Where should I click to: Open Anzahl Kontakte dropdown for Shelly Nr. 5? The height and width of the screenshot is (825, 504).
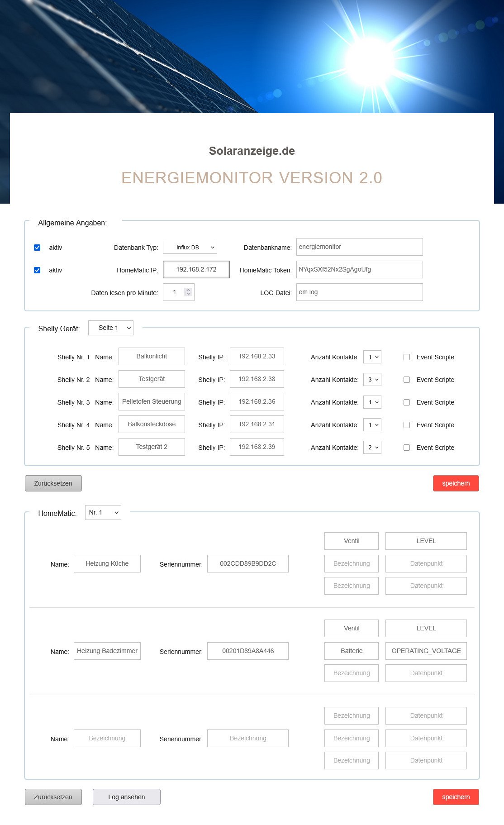[x=372, y=448]
